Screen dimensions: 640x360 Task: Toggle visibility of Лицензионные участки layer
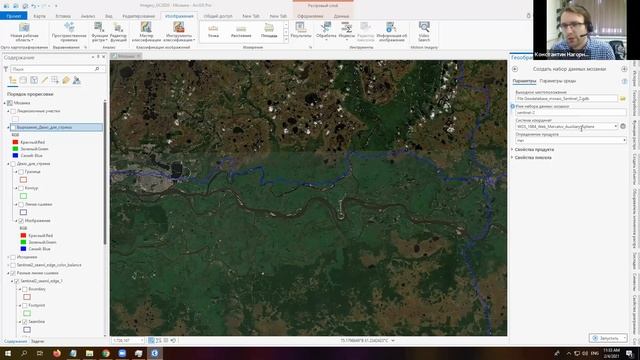click(13, 111)
